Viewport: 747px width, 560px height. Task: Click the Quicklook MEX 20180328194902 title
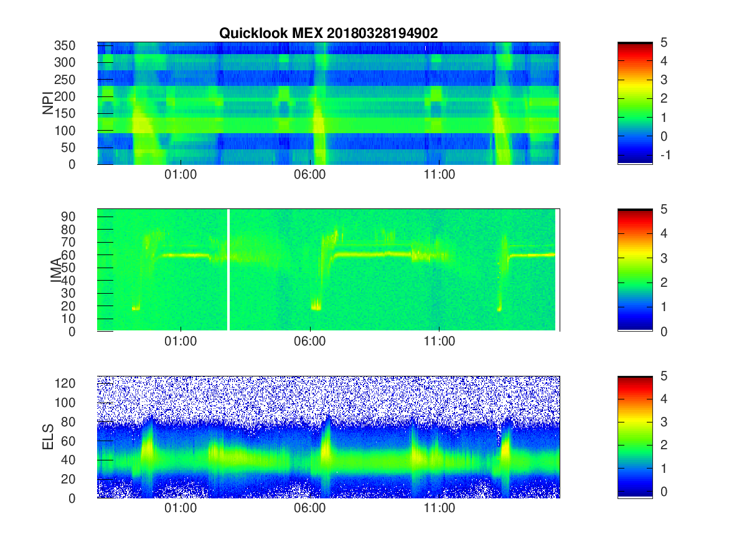(328, 34)
